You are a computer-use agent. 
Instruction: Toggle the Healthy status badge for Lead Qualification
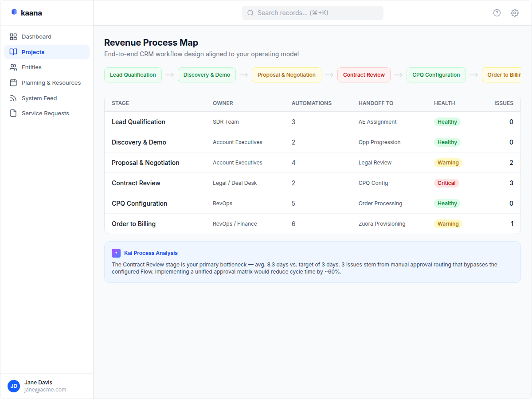coord(447,121)
